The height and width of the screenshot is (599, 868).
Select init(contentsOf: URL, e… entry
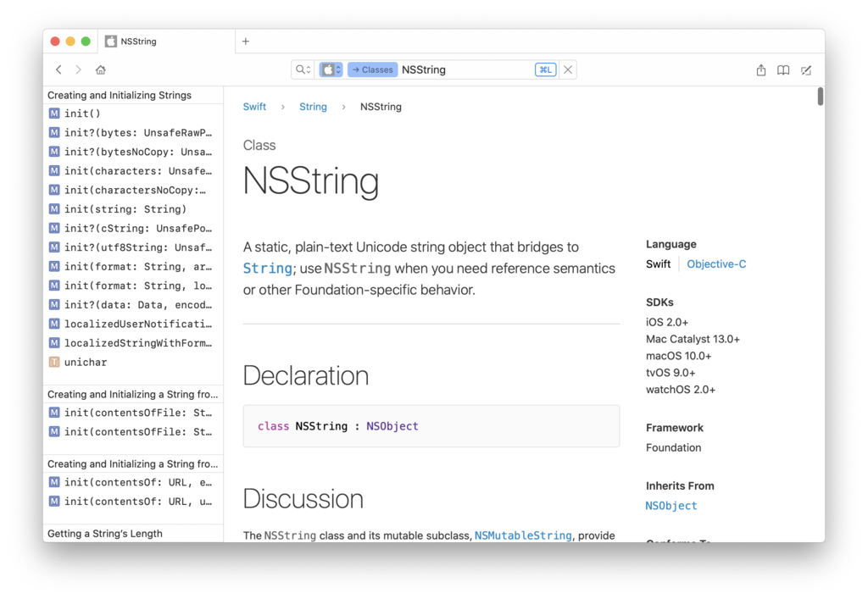tap(133, 482)
